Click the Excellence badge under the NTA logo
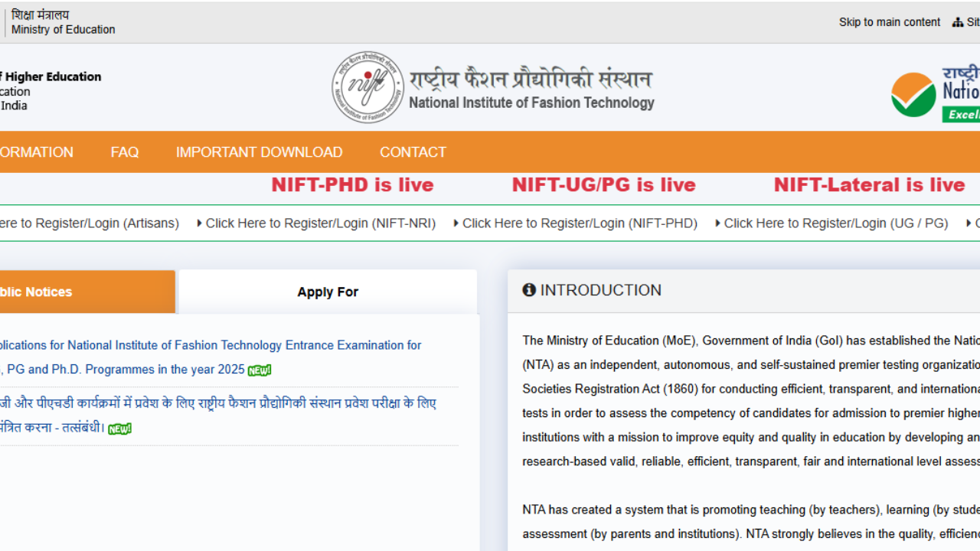 962,115
